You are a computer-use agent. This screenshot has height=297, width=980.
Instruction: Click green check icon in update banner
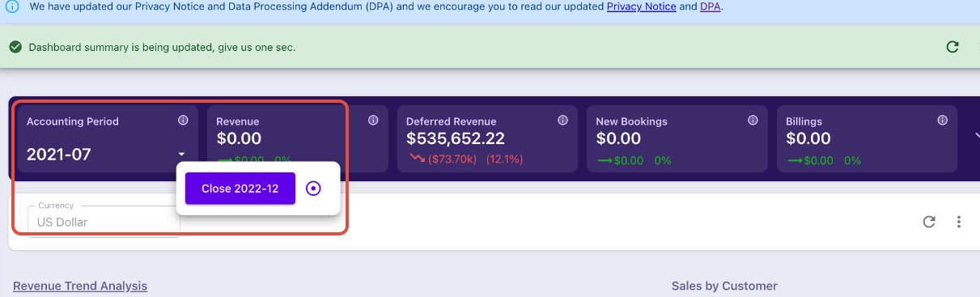tap(15, 47)
